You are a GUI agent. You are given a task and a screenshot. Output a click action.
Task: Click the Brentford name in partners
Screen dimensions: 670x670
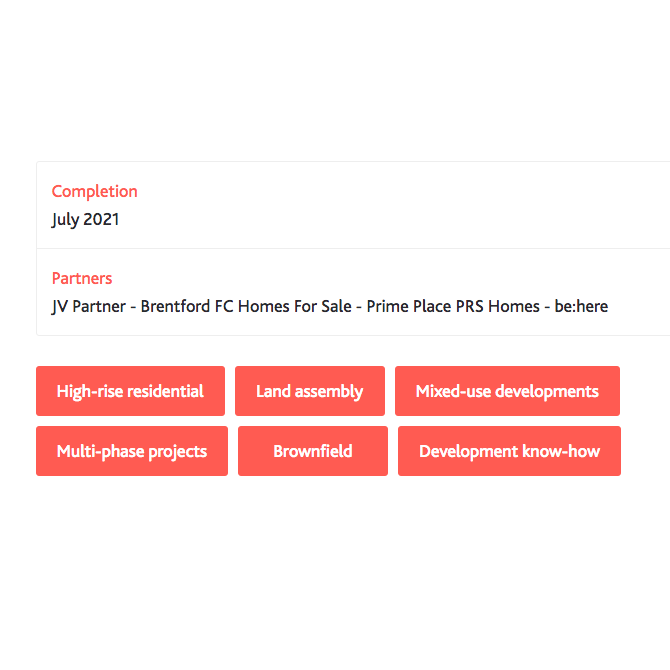pyautogui.click(x=175, y=306)
